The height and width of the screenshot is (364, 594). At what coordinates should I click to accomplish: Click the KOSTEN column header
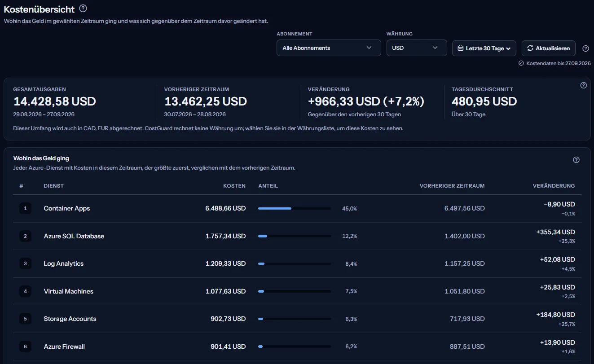[235, 186]
